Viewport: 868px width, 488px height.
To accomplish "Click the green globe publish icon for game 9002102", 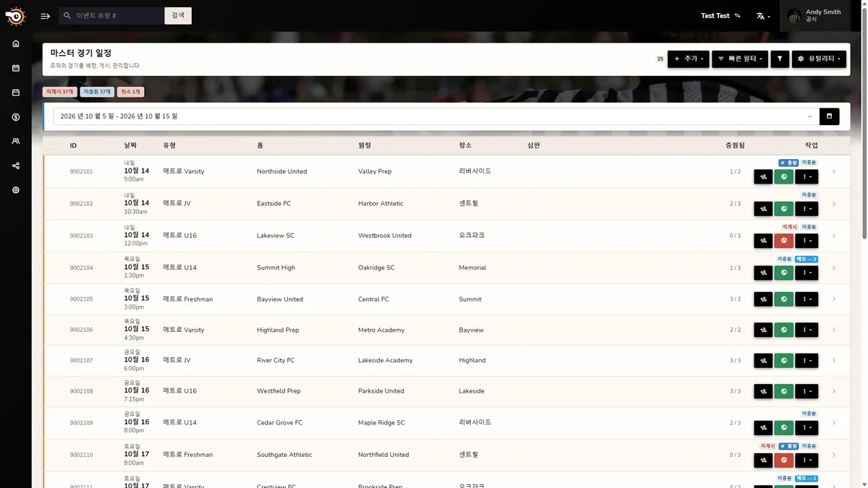I will pos(784,209).
